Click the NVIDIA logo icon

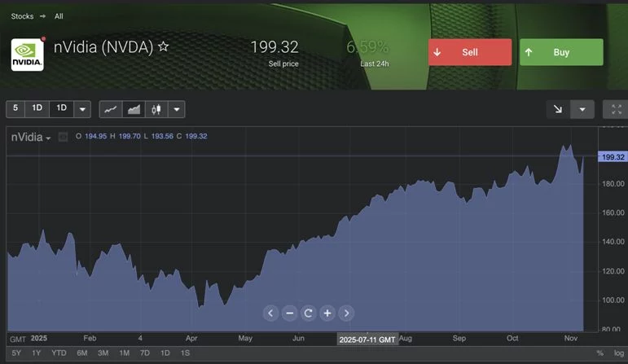[27, 55]
